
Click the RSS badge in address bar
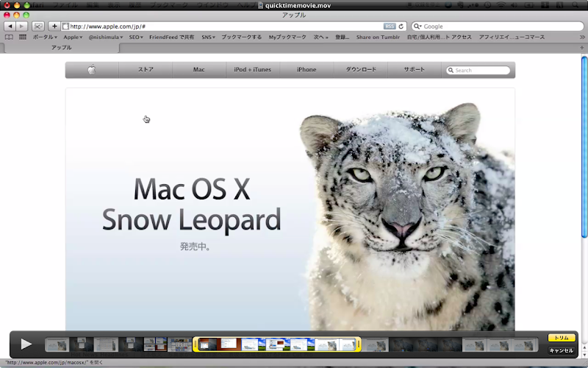coord(390,26)
